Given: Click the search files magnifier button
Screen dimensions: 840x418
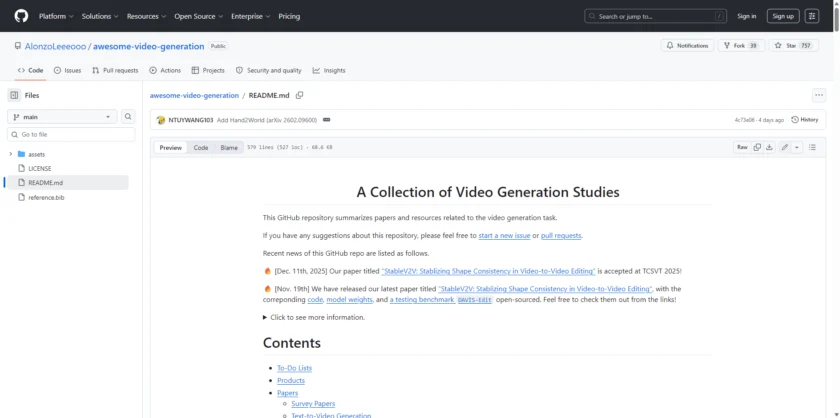Looking at the screenshot, I should coord(128,116).
